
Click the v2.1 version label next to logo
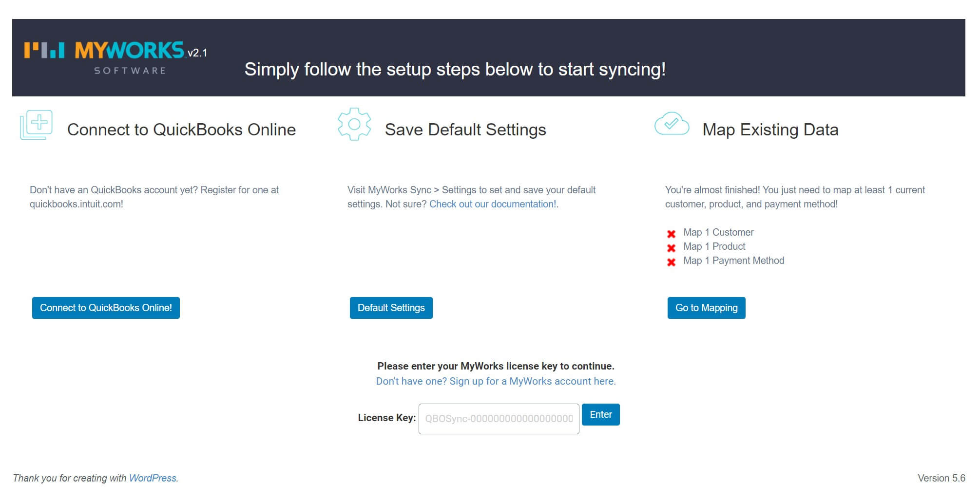tap(198, 54)
